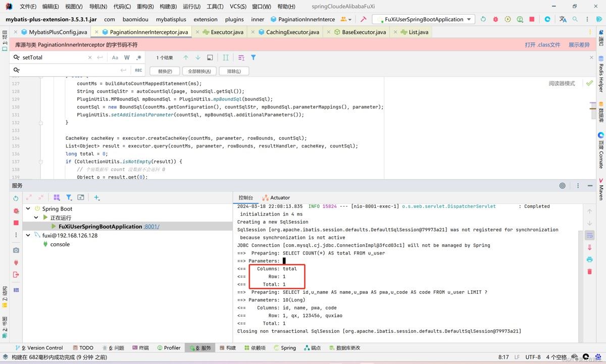Collapse the 正在运行 tree node
Screen dimensions: 606x364
coord(36,218)
